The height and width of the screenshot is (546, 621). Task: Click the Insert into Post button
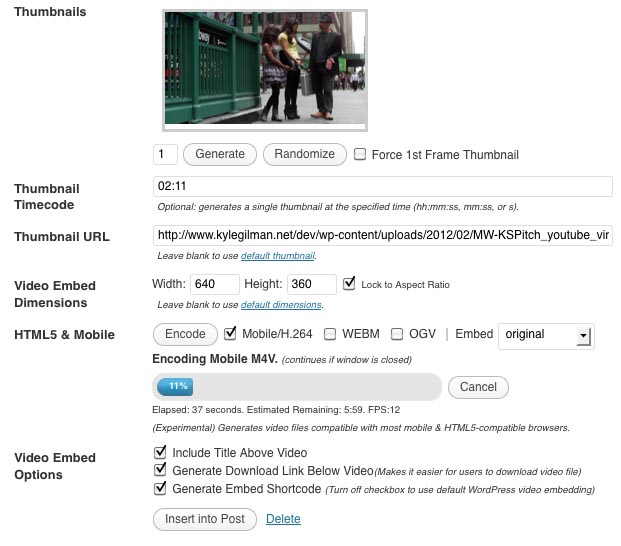pyautogui.click(x=205, y=519)
